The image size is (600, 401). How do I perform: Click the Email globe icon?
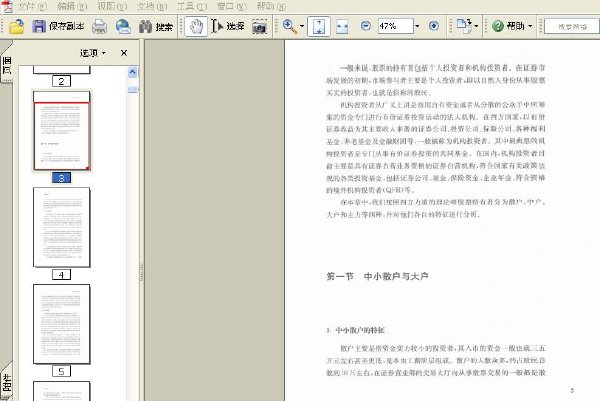(x=123, y=26)
